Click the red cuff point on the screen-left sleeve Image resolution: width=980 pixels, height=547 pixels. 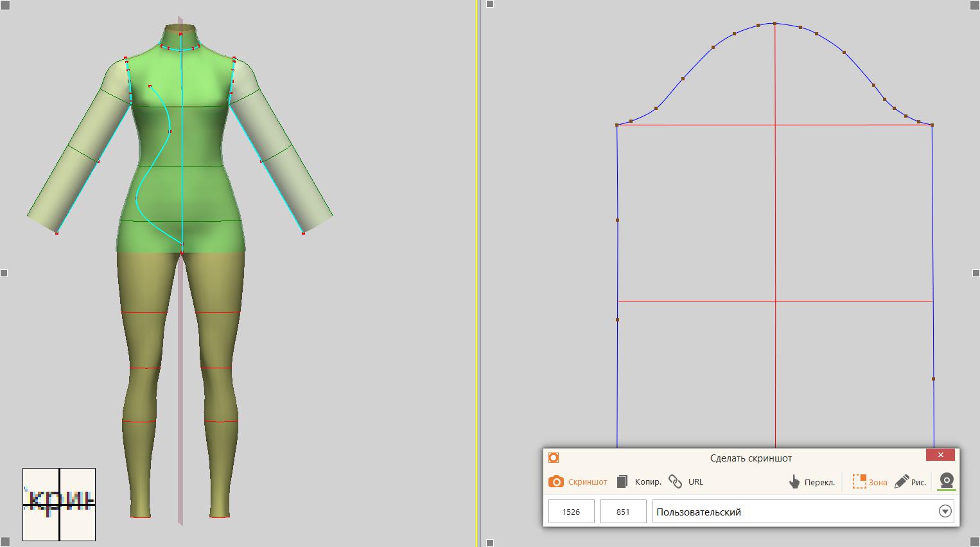pos(57,233)
